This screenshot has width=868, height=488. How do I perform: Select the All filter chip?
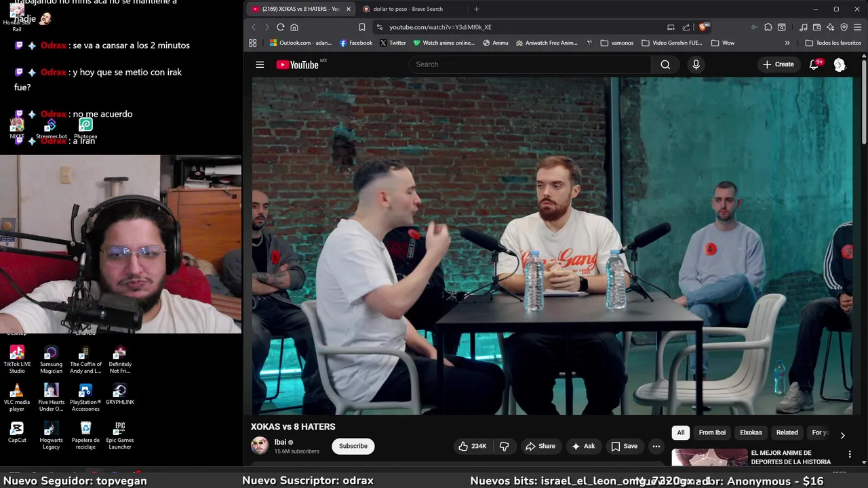click(681, 432)
